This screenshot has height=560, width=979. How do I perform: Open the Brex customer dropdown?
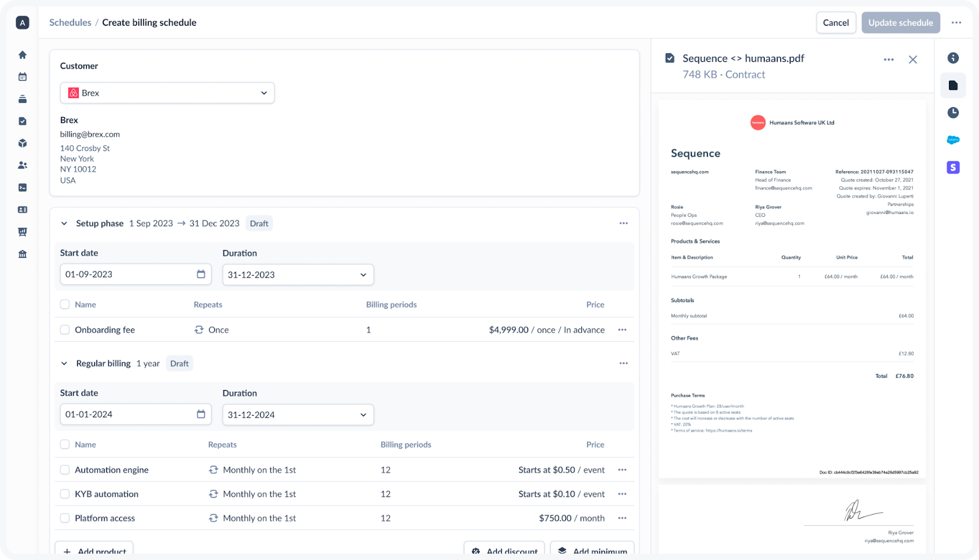click(167, 93)
